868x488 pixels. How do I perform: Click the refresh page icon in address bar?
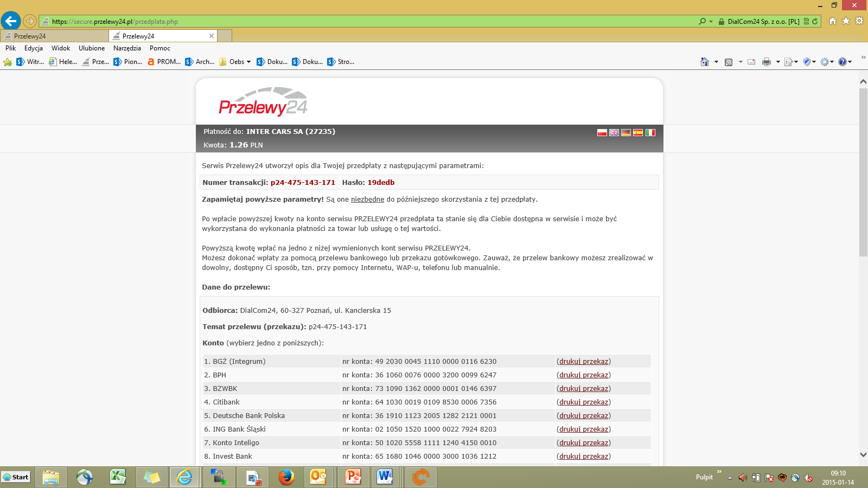coord(815,22)
